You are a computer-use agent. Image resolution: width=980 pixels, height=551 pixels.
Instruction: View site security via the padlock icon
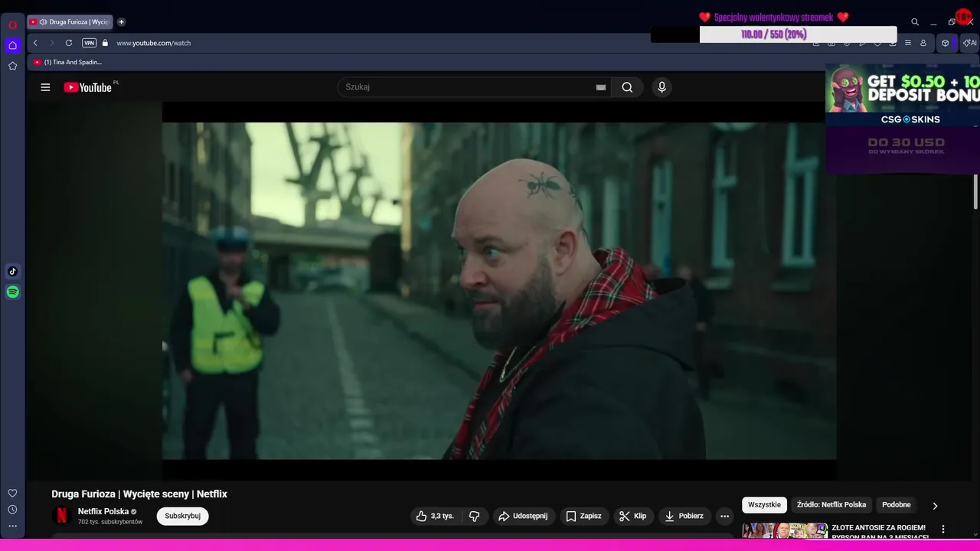pyautogui.click(x=106, y=43)
